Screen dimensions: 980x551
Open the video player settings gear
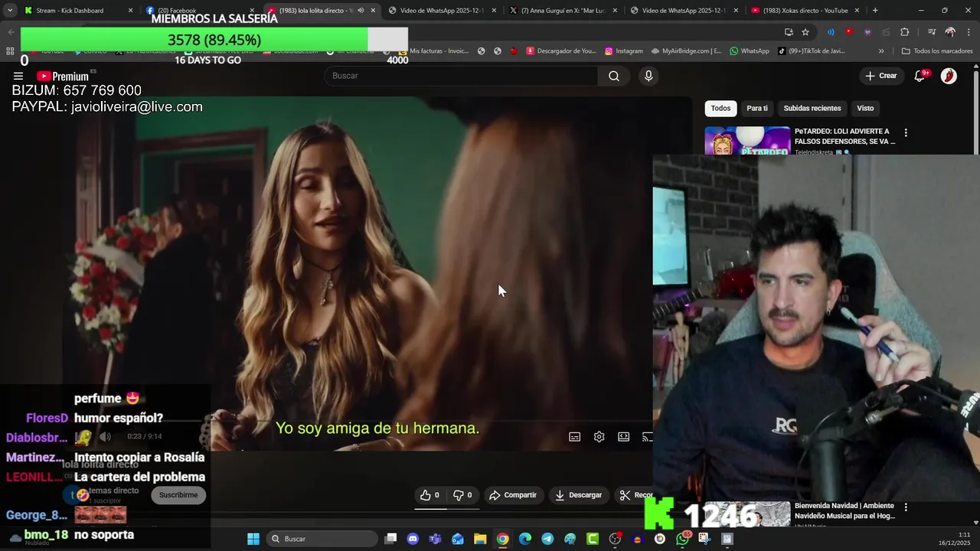click(x=599, y=437)
